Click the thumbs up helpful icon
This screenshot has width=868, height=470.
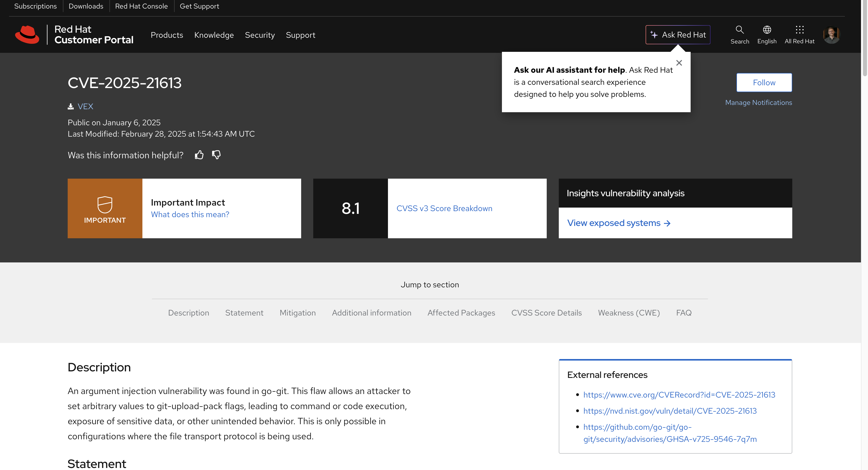click(199, 155)
